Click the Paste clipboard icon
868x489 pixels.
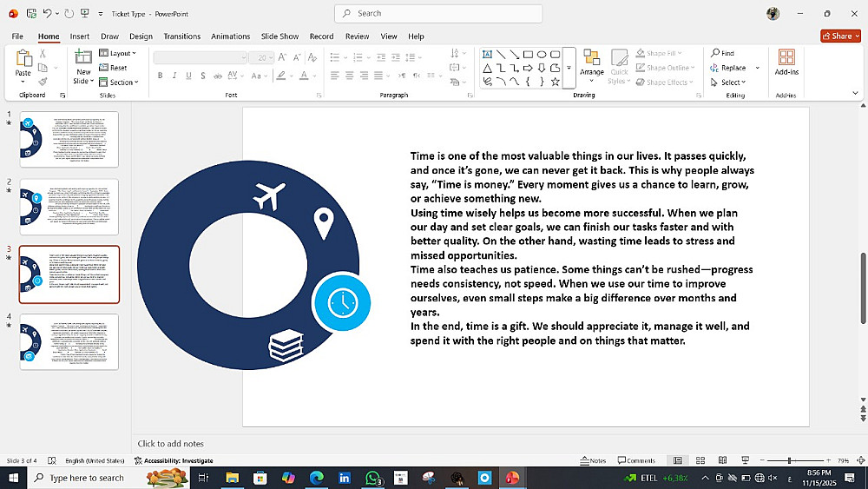pos(23,58)
